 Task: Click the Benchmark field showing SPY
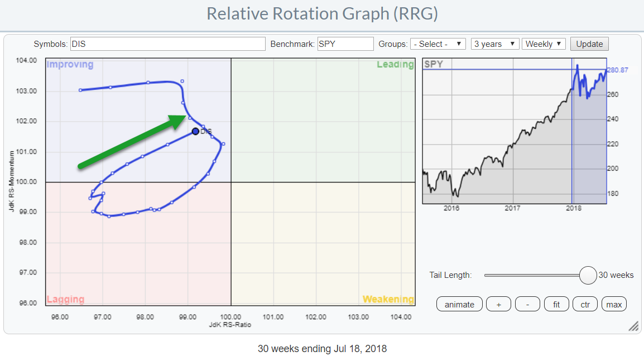coord(345,44)
